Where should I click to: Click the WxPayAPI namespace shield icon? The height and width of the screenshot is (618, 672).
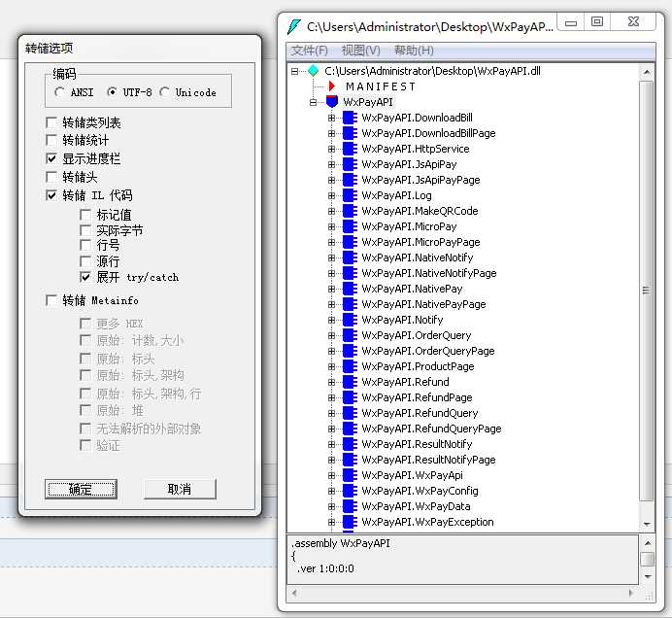[332, 102]
